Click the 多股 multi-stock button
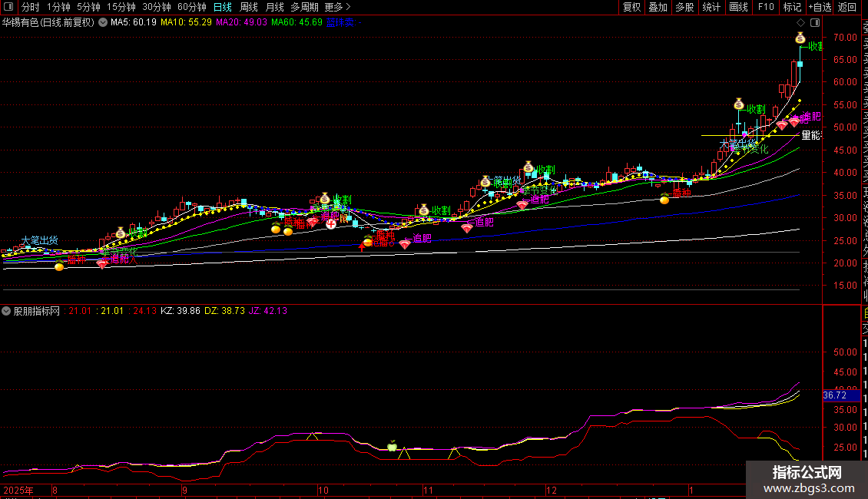Image resolution: width=868 pixels, height=499 pixels. tap(684, 7)
